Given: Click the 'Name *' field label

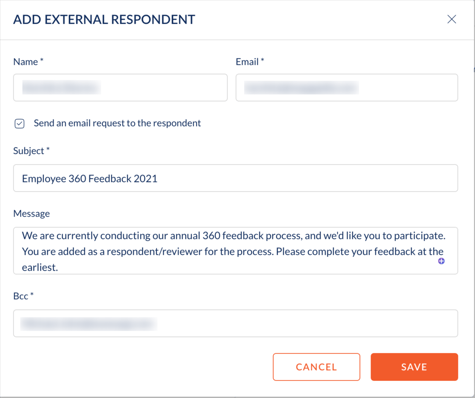Looking at the screenshot, I should [28, 62].
